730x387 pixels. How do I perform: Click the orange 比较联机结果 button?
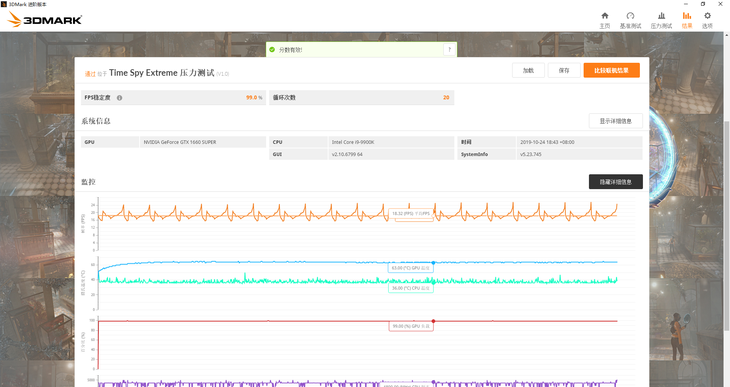611,70
